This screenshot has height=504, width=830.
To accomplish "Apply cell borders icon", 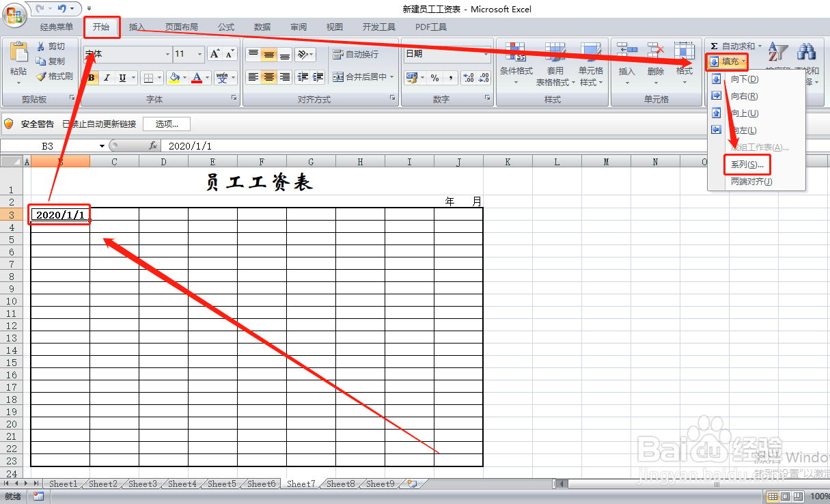I will pos(149,78).
